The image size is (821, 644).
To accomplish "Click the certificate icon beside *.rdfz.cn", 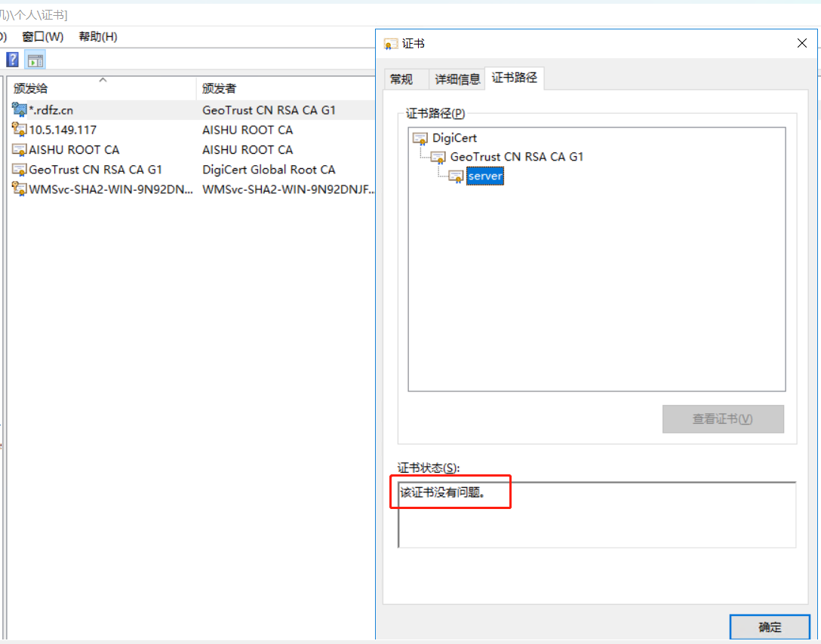I will (x=20, y=109).
